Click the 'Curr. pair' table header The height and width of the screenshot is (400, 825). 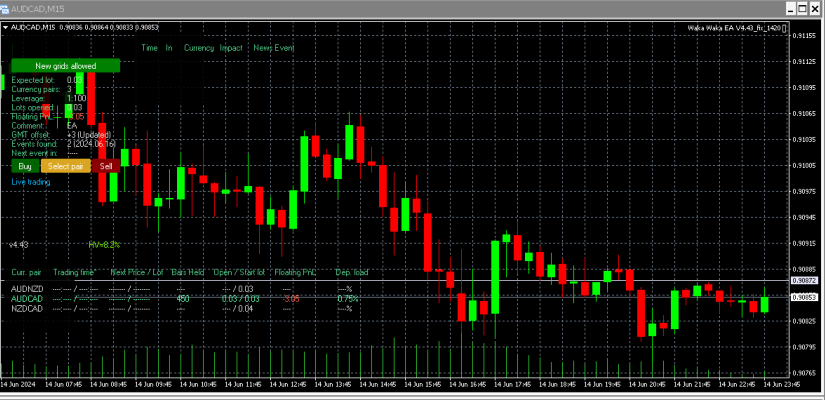point(26,273)
